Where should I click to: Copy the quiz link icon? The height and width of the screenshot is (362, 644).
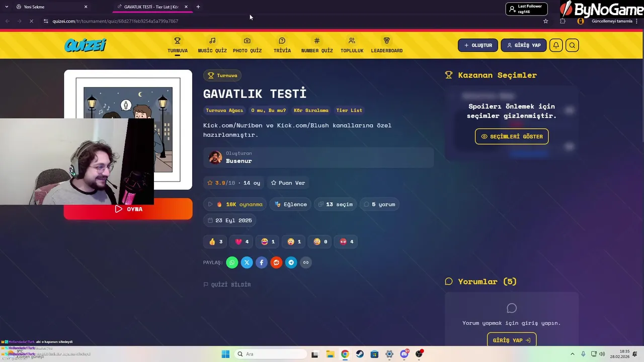[x=305, y=262]
